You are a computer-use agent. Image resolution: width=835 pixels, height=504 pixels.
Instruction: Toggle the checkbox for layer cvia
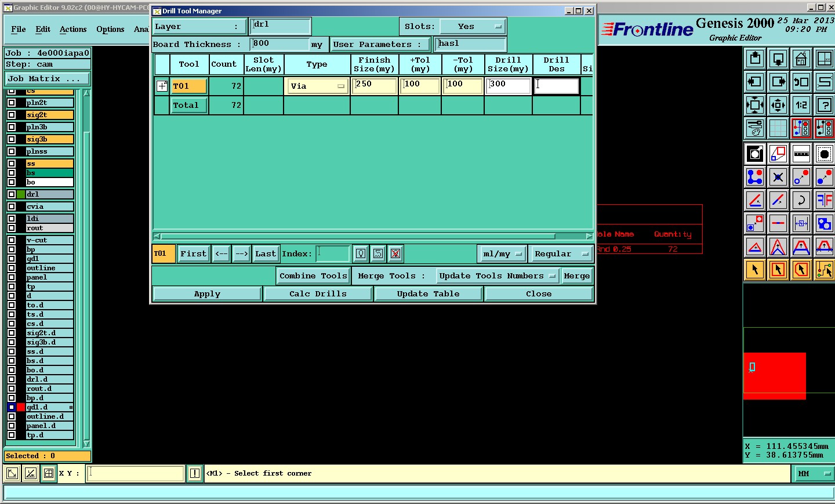(12, 206)
